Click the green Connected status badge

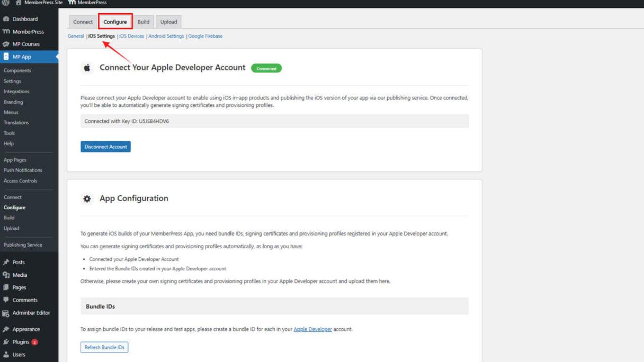point(267,68)
